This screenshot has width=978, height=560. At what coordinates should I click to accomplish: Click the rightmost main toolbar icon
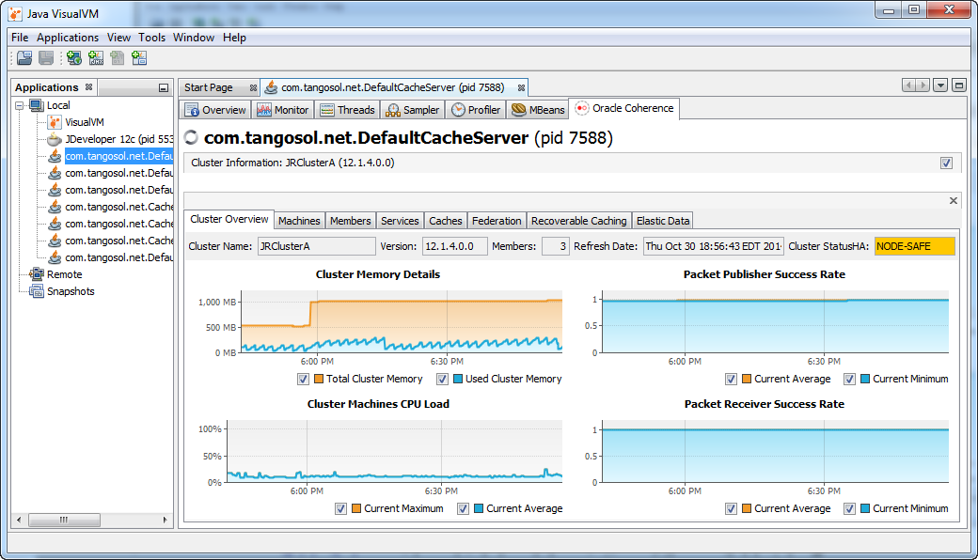[138, 58]
